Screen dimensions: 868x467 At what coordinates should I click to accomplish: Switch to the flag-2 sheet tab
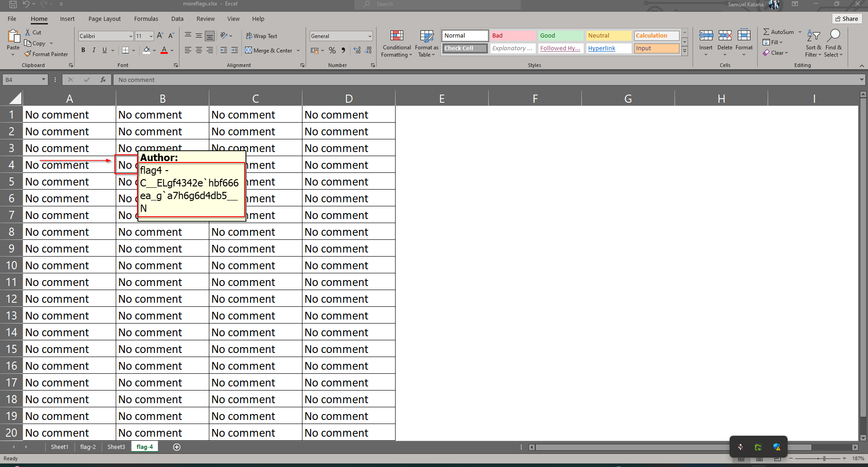(88, 447)
